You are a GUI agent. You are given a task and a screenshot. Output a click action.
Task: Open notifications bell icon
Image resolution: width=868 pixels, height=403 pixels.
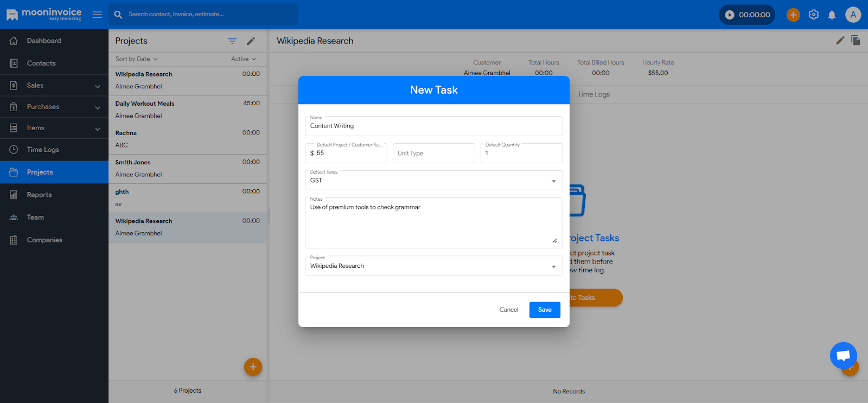(x=832, y=15)
